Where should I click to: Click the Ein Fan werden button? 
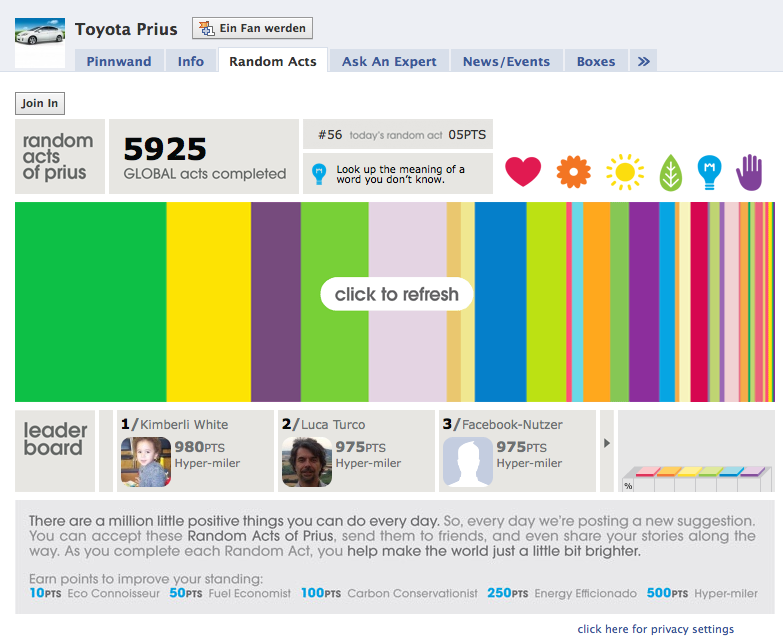tap(253, 28)
